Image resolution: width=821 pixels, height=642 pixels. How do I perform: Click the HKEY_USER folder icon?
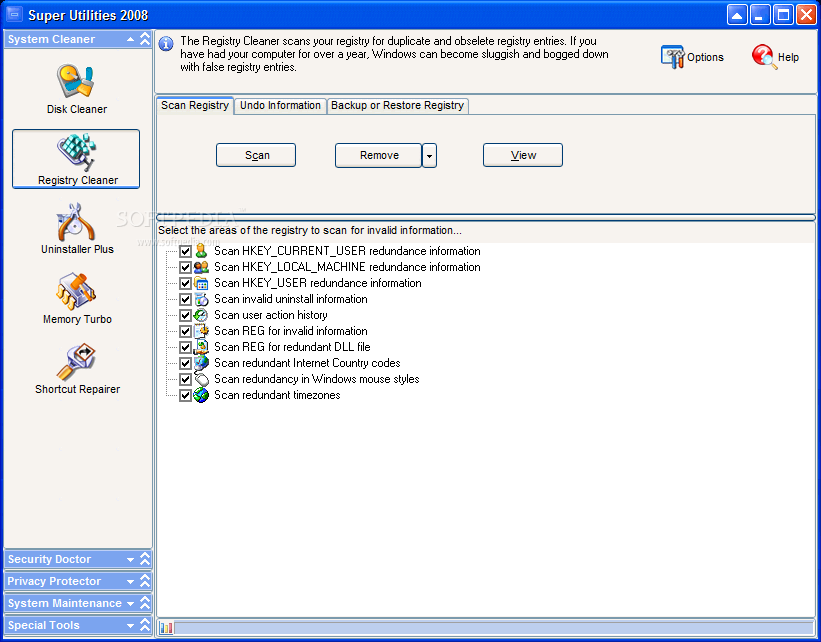(201, 283)
